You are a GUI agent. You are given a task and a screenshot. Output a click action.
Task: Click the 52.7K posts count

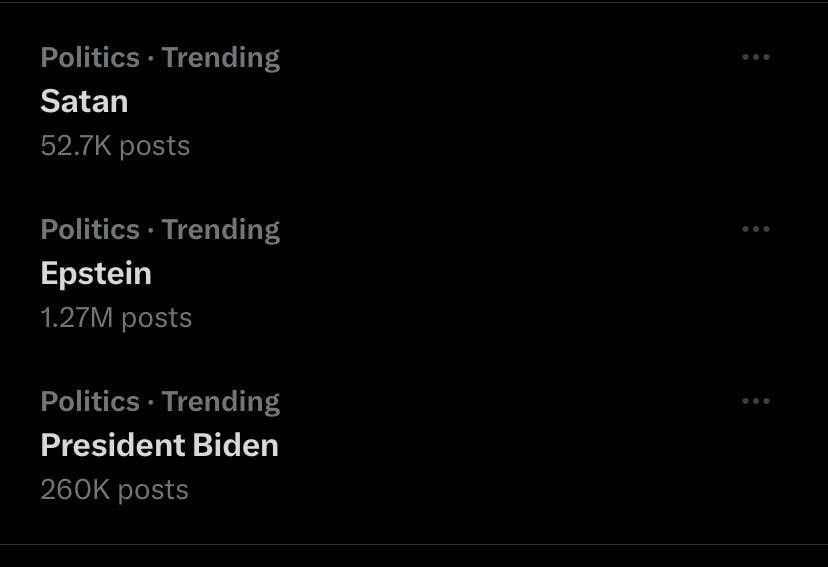[x=115, y=146]
